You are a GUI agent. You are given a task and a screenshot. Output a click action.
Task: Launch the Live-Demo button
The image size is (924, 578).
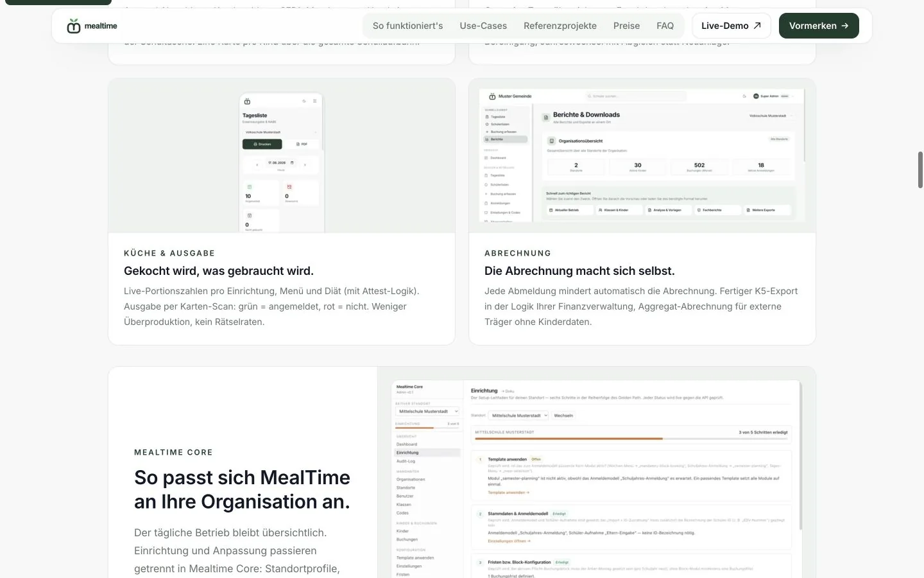click(x=732, y=26)
